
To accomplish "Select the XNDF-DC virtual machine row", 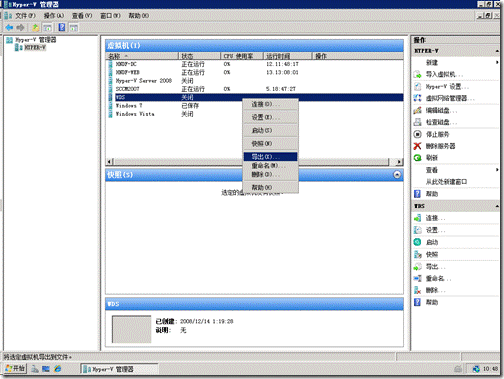I will 255,64.
